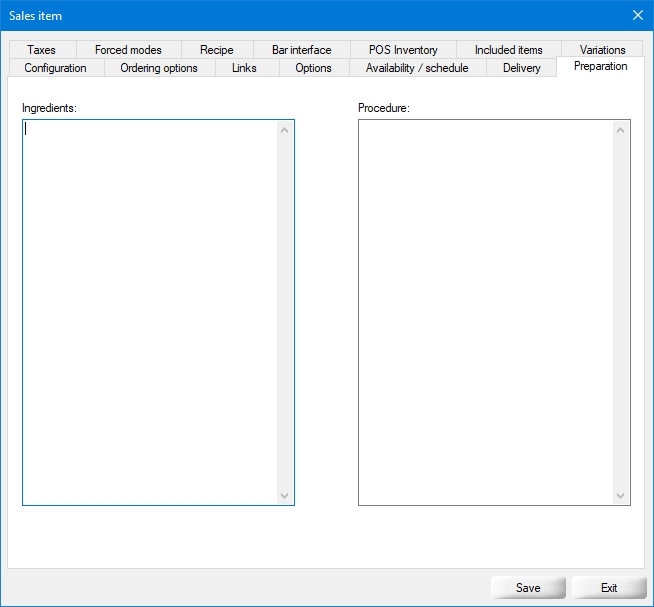
Task: Go to the Delivery tab
Action: point(521,68)
